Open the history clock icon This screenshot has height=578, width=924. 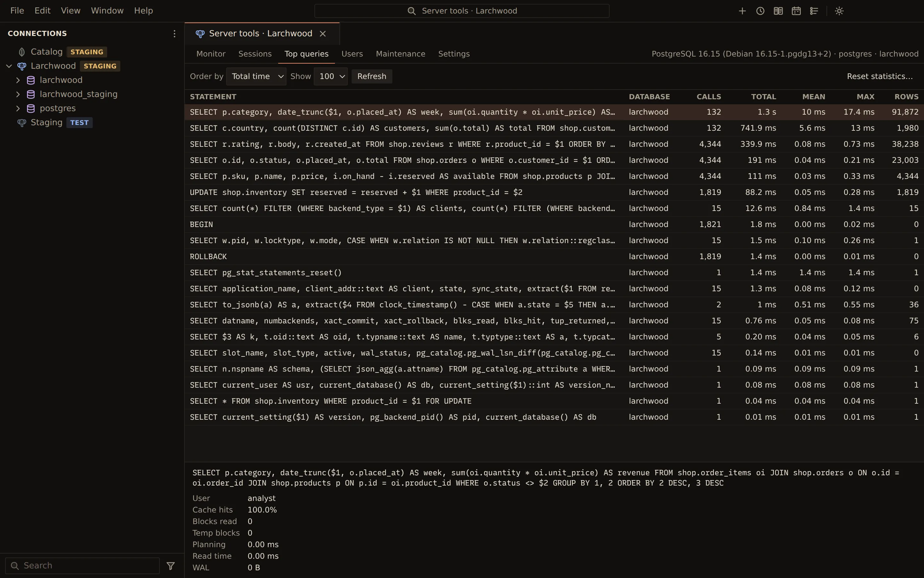760,11
